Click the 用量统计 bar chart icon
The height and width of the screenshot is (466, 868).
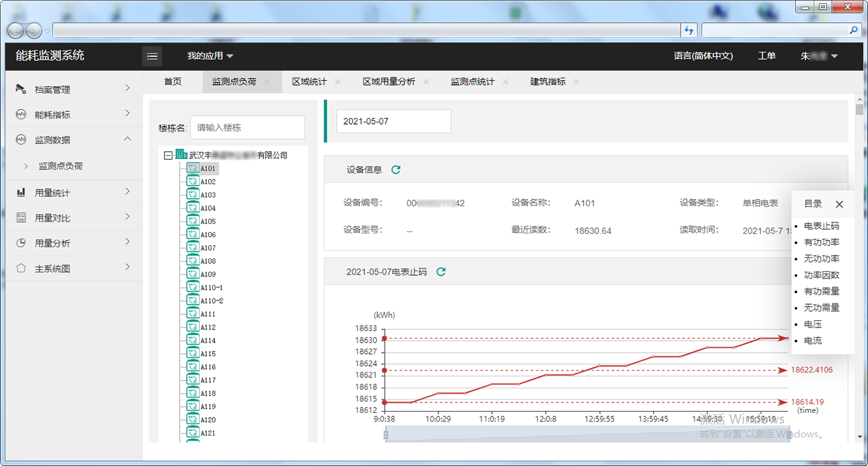coord(21,193)
